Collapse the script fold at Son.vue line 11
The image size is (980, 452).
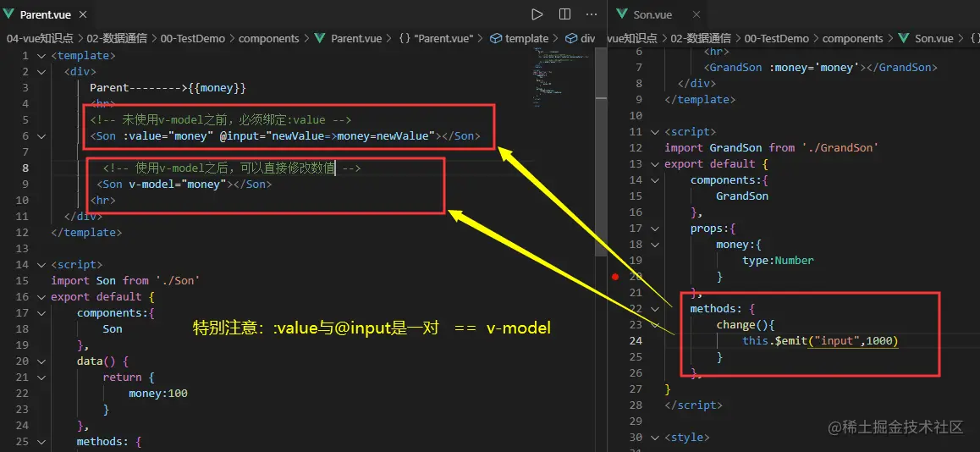click(654, 132)
